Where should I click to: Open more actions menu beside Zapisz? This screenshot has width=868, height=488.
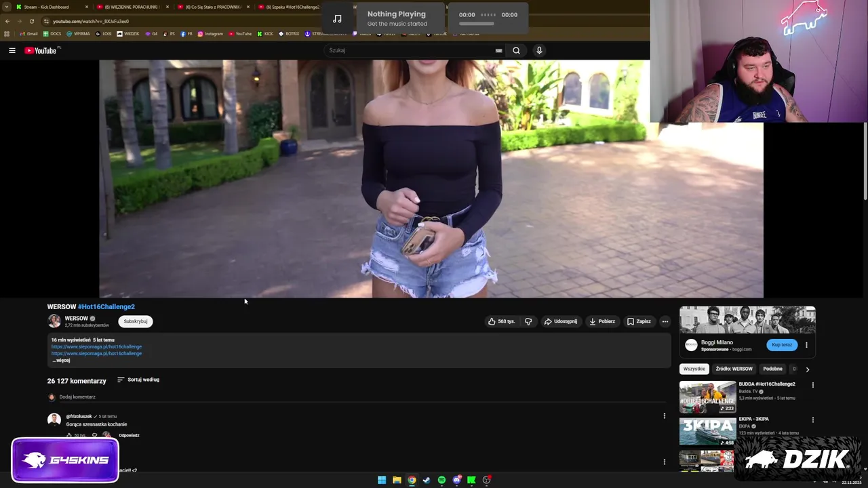click(665, 321)
